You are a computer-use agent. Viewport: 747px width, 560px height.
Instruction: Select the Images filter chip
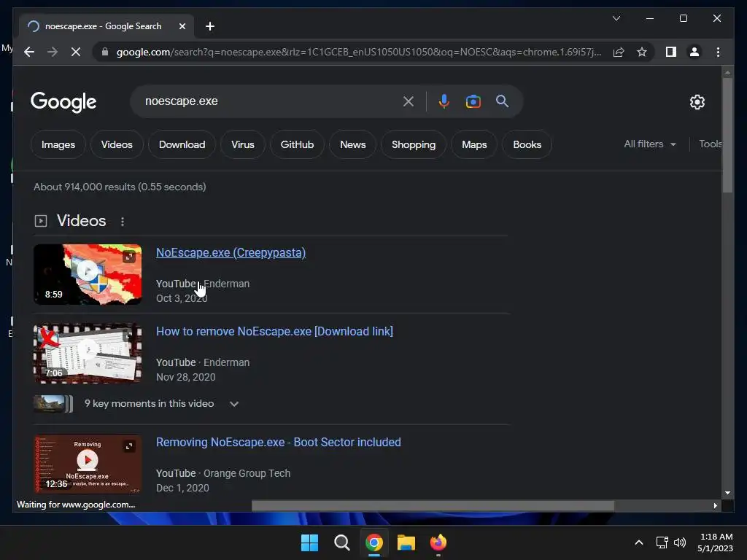(58, 144)
